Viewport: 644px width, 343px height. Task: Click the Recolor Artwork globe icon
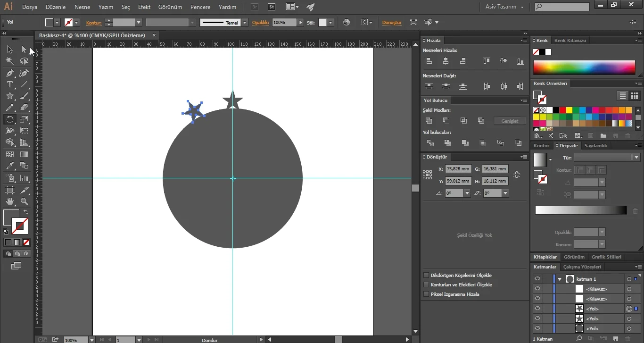click(347, 22)
